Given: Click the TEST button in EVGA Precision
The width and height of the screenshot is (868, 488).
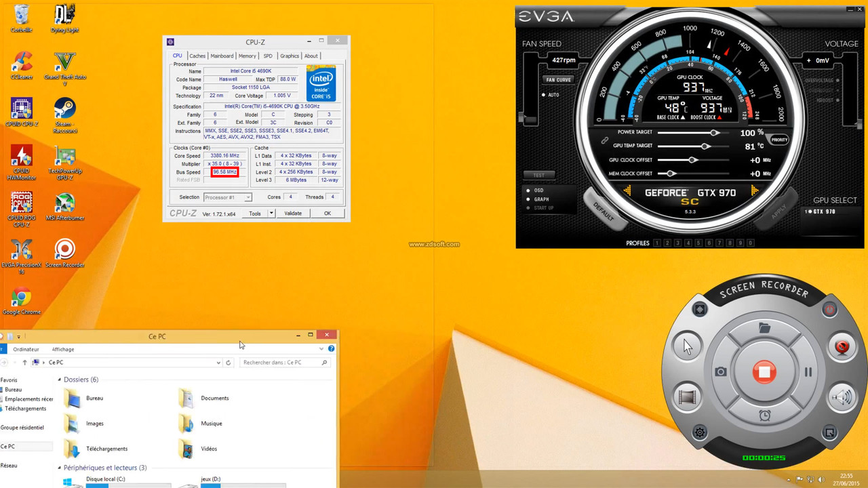Looking at the screenshot, I should tap(539, 176).
